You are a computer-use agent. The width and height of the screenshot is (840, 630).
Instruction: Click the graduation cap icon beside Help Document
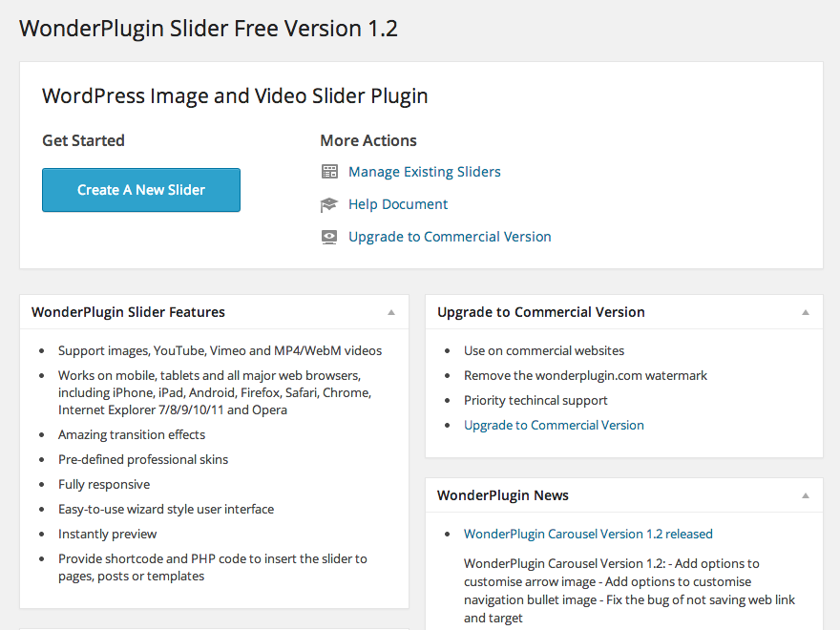coord(329,204)
